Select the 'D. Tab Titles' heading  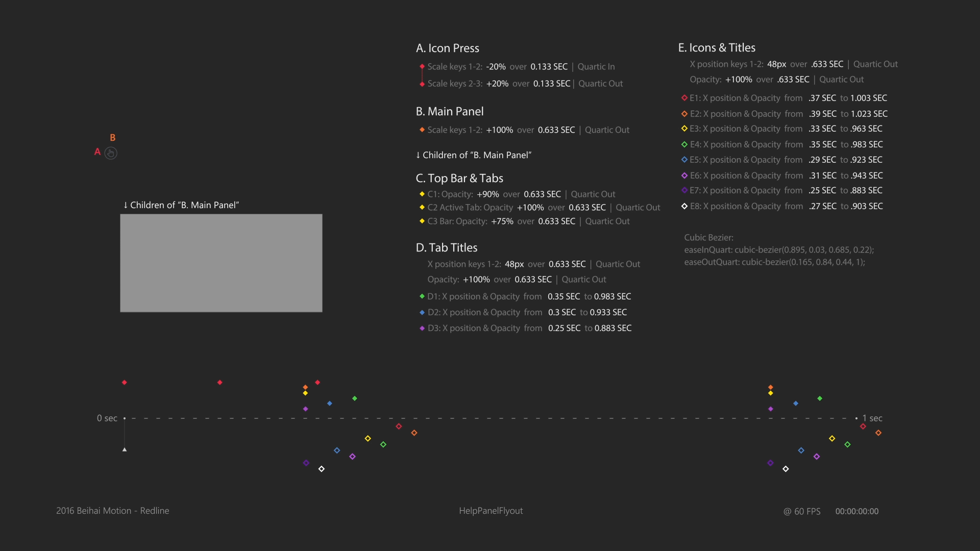(447, 247)
